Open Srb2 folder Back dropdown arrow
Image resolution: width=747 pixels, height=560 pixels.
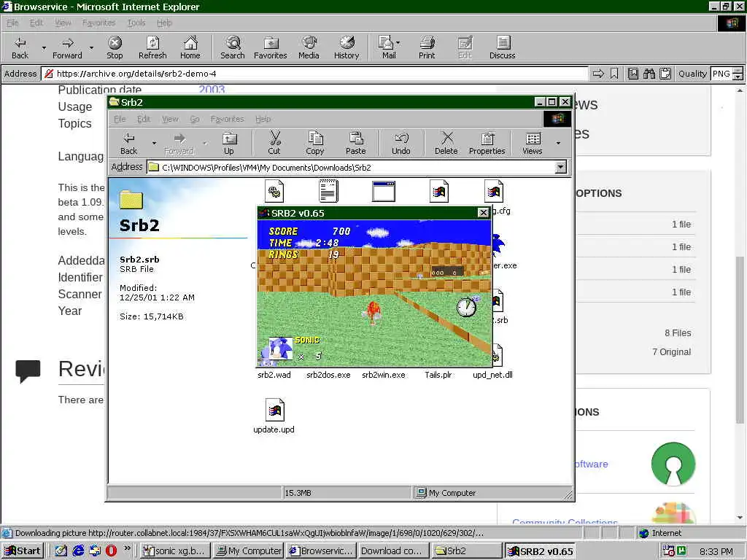(x=154, y=144)
